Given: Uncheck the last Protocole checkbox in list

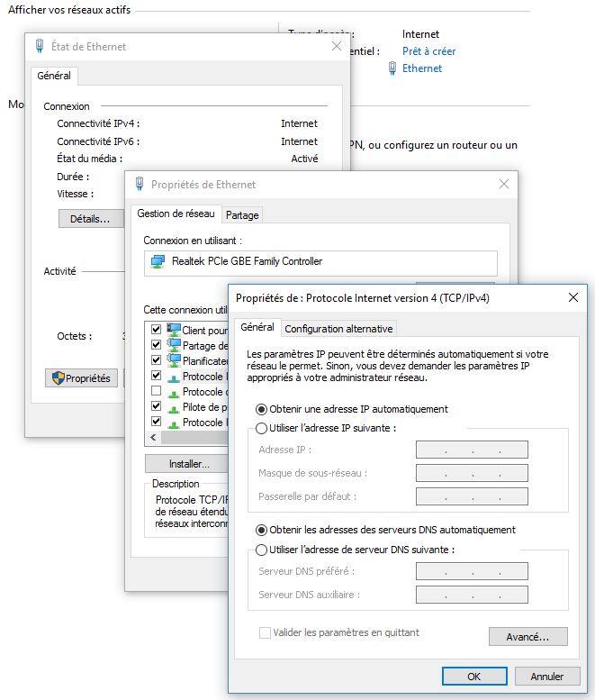Looking at the screenshot, I should (x=156, y=421).
